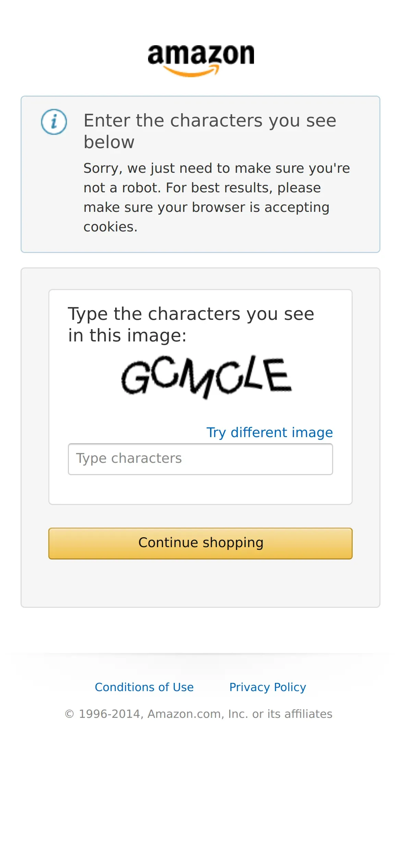The width and height of the screenshot is (401, 868).
Task: Click the copyright symbol in the footer
Action: click(69, 714)
